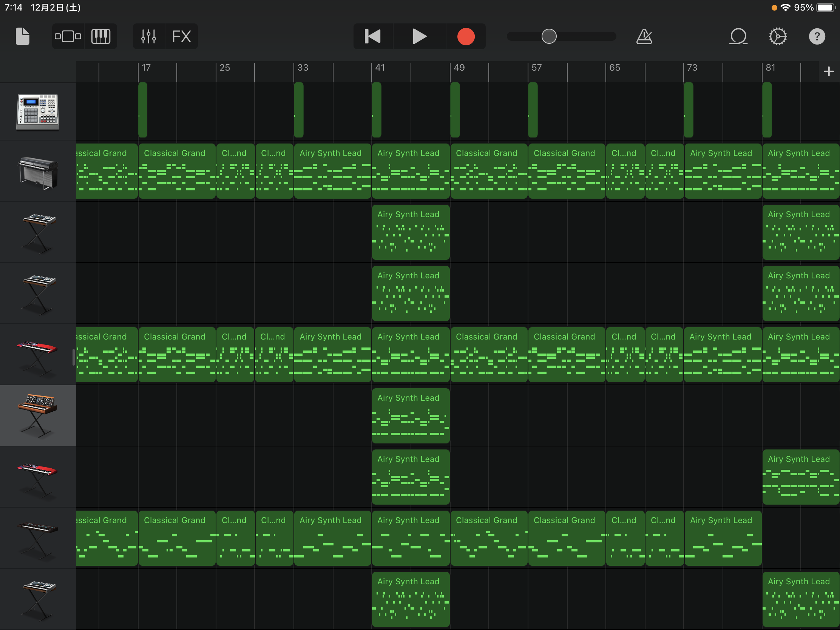The image size is (840, 630).
Task: Tap bar 41 on the ruler
Action: click(380, 68)
